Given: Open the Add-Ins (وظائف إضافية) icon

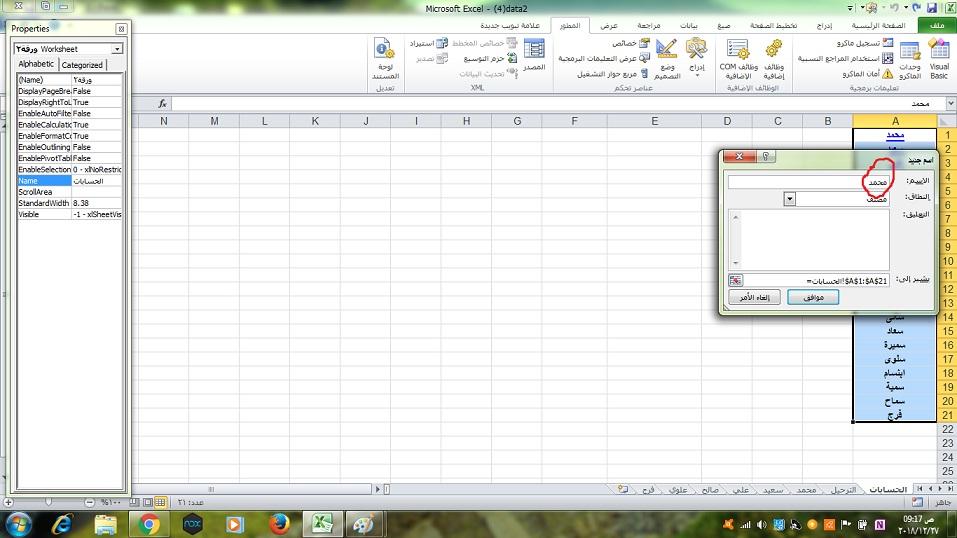Looking at the screenshot, I should 773,60.
